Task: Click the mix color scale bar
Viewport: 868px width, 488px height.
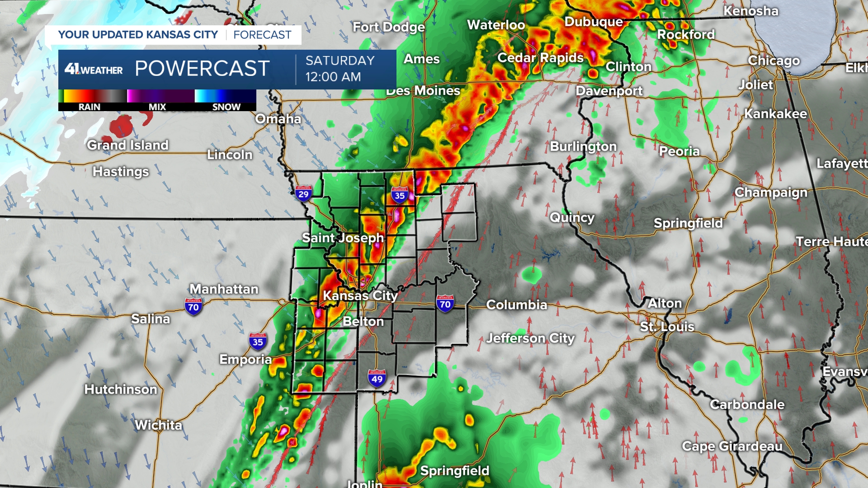Action: 160,96
